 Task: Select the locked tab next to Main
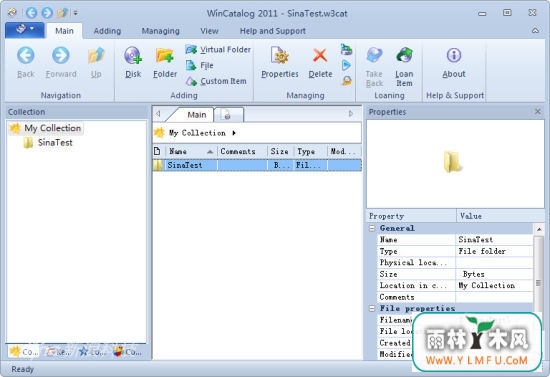pos(228,115)
